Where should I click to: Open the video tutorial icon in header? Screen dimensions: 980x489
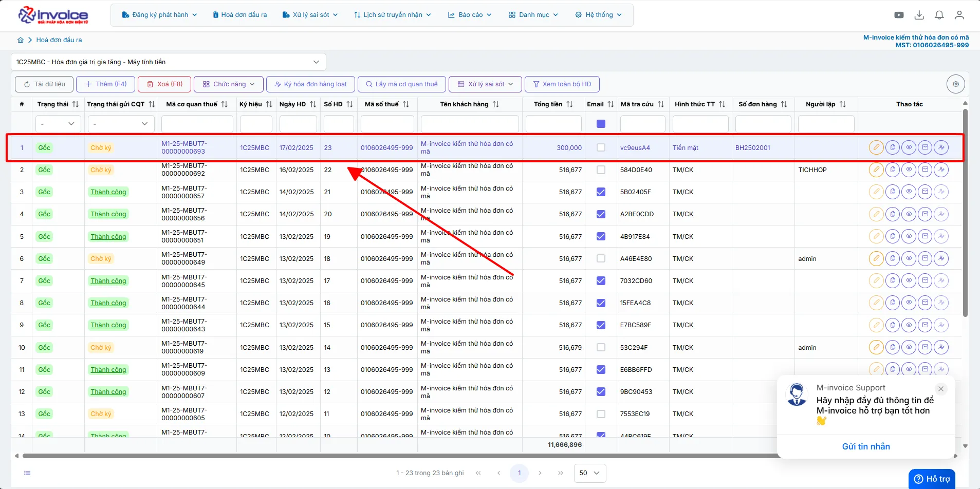point(899,15)
